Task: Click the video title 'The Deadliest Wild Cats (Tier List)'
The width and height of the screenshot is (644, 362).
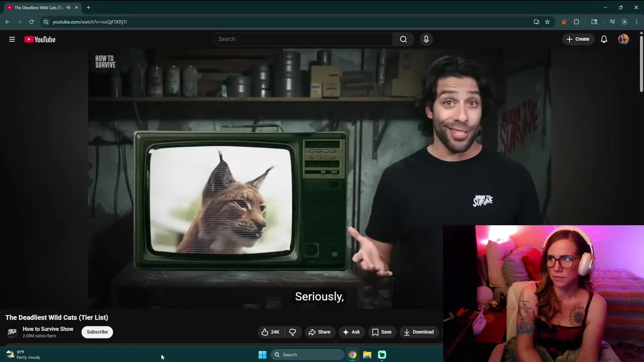Action: click(x=57, y=317)
